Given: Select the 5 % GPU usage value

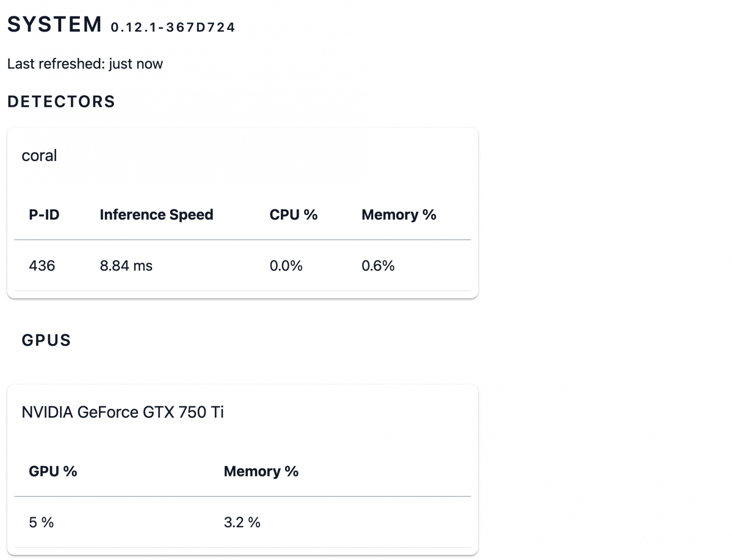Looking at the screenshot, I should [41, 522].
